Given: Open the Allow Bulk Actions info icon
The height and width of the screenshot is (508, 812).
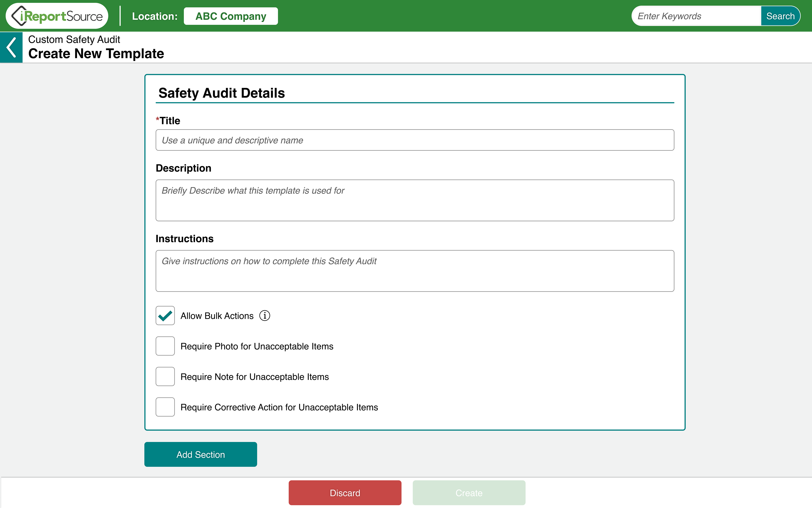Looking at the screenshot, I should click(x=264, y=315).
